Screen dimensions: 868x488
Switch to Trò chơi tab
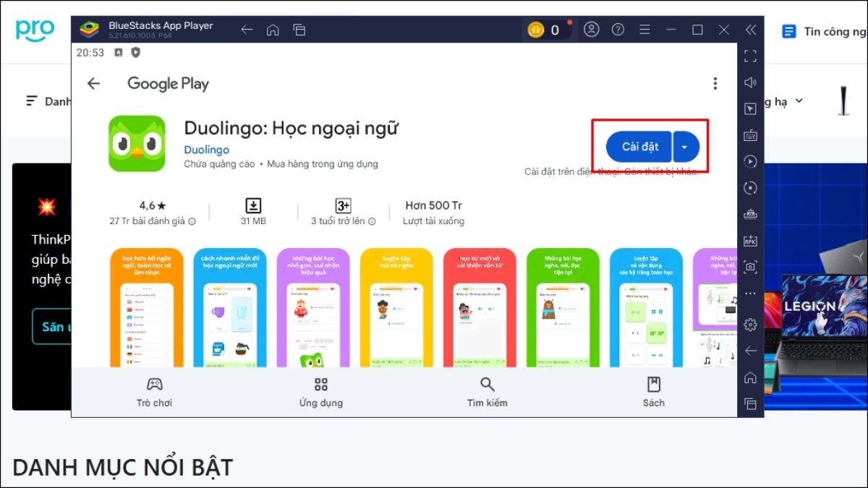[x=154, y=393]
